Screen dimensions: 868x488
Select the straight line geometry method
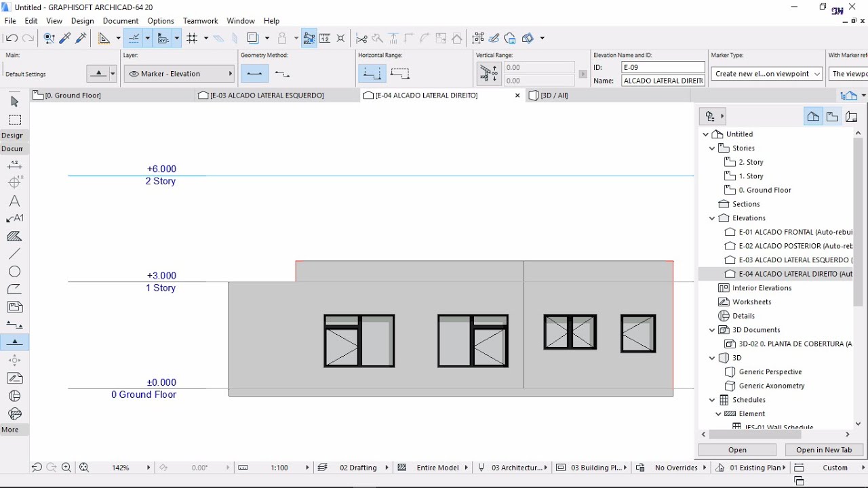point(255,73)
